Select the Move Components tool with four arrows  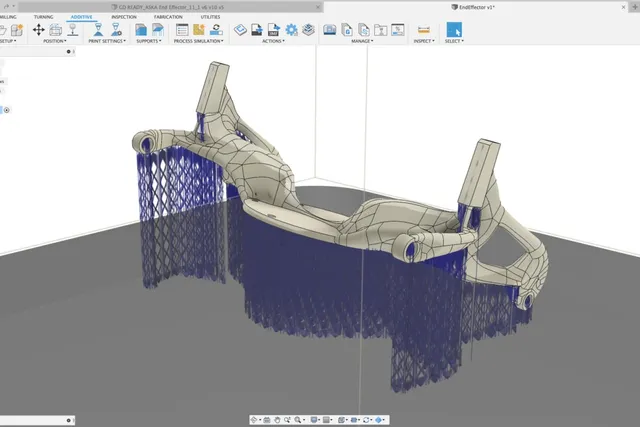[x=39, y=30]
